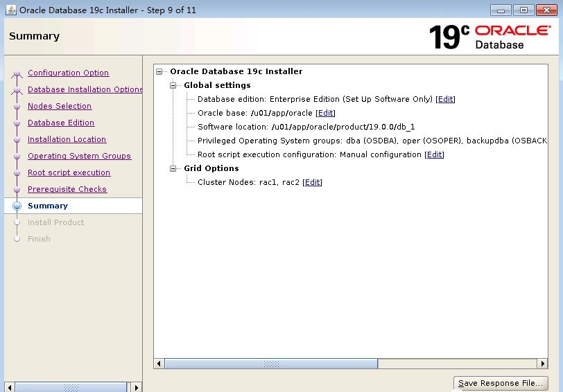Click the Grid Options heading label

(211, 168)
